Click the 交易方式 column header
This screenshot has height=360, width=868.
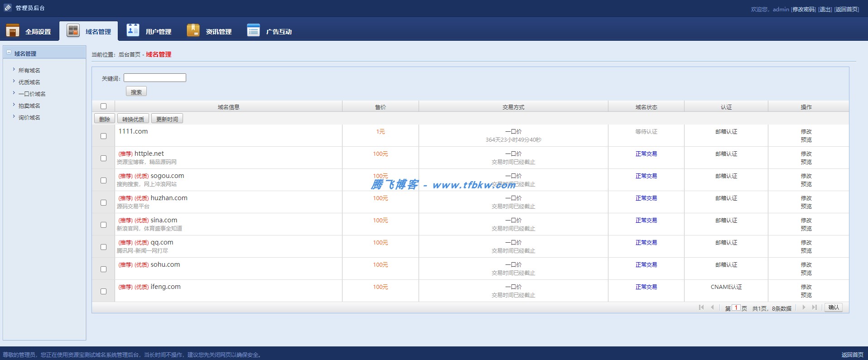click(513, 107)
